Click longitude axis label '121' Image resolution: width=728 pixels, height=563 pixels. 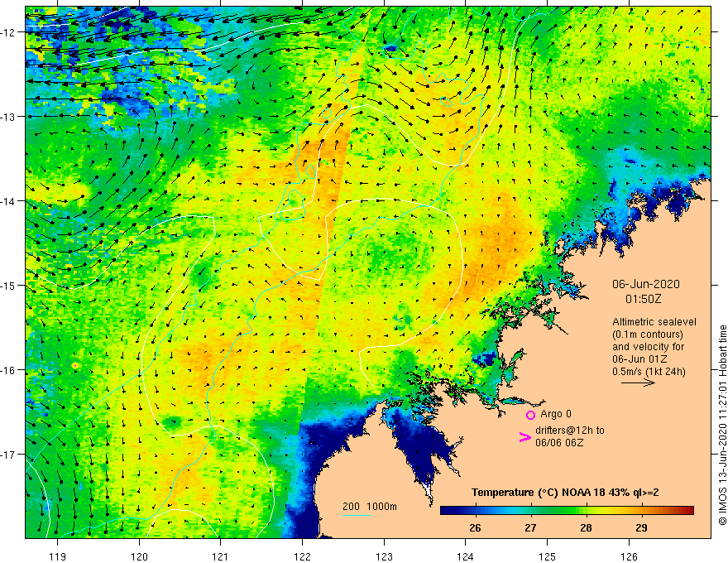pos(220,556)
